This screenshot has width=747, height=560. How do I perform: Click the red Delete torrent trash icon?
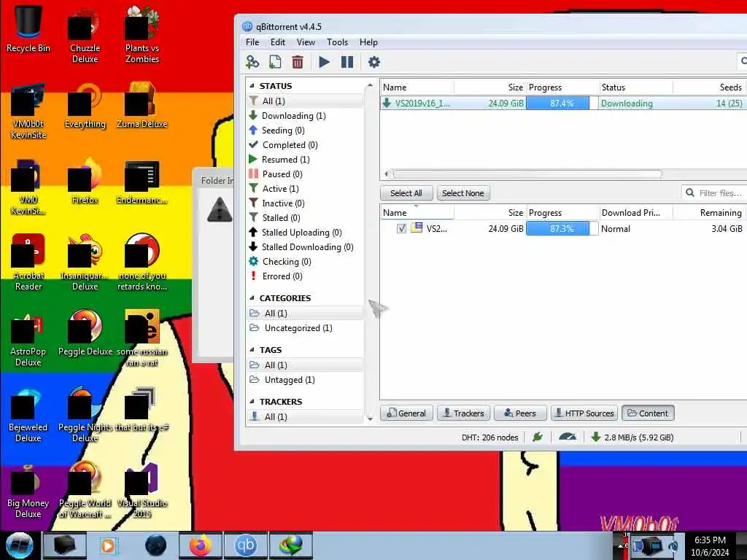(298, 62)
